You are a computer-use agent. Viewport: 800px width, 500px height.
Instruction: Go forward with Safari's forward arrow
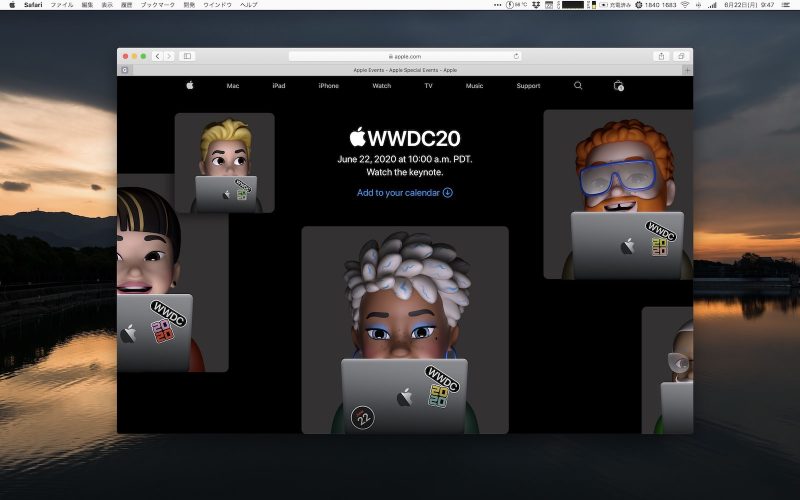(x=169, y=56)
